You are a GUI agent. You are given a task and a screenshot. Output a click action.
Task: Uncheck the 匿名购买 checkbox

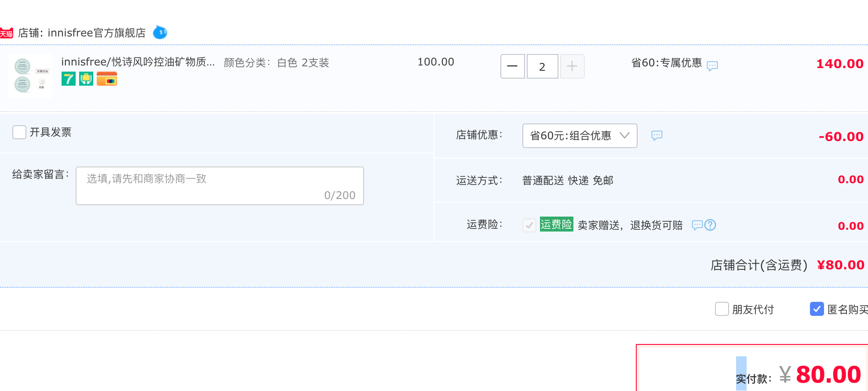coord(817,309)
